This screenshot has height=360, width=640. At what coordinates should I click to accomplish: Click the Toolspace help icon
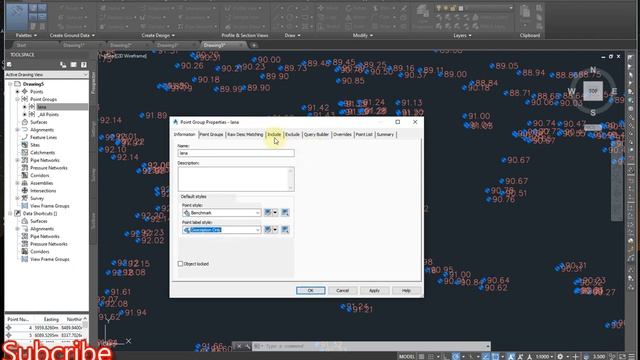pyautogui.click(x=84, y=64)
